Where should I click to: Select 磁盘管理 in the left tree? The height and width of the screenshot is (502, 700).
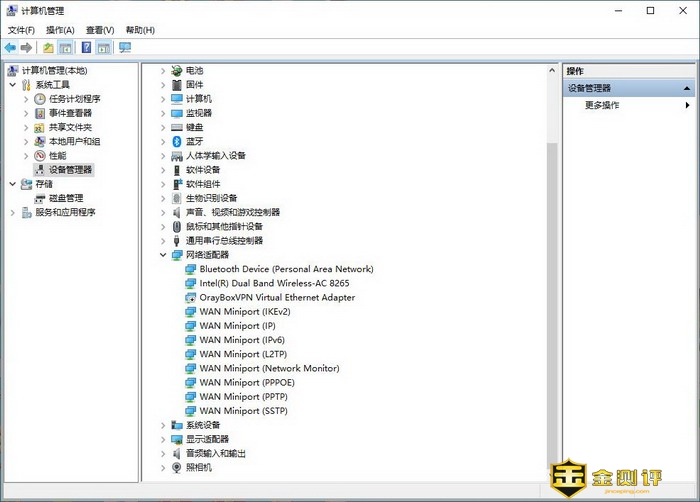(x=66, y=198)
